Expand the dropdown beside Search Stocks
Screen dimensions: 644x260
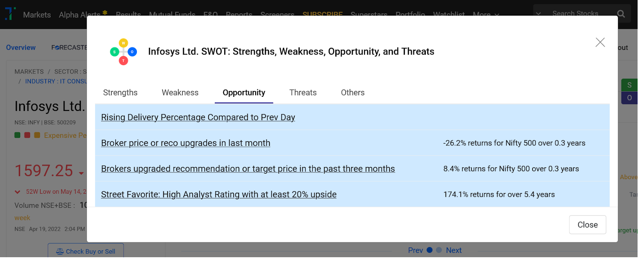[x=538, y=14]
